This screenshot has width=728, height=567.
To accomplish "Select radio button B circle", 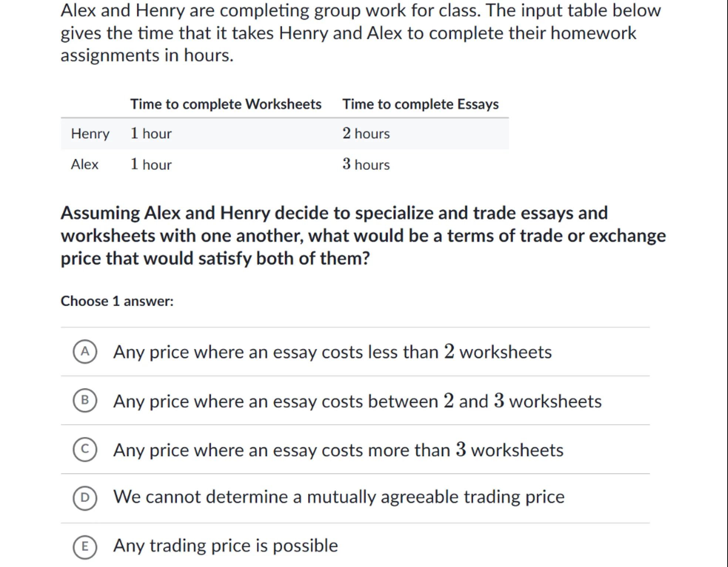I will coord(85,400).
